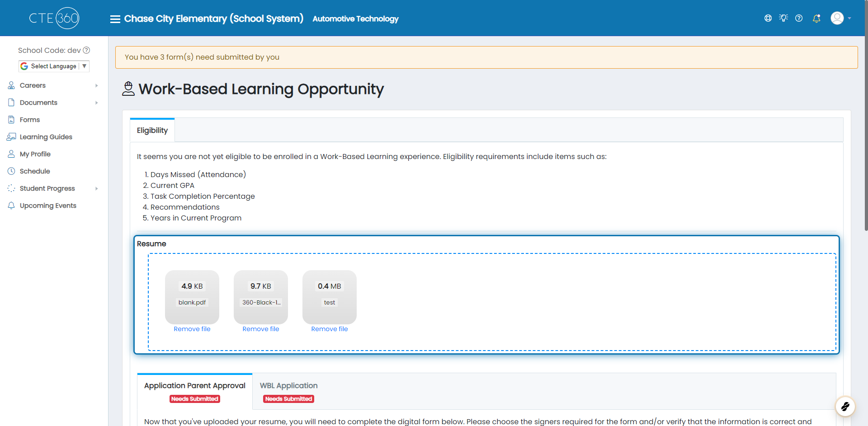This screenshot has height=426, width=868.
Task: Expand the Student Progress menu arrow
Action: tap(96, 188)
